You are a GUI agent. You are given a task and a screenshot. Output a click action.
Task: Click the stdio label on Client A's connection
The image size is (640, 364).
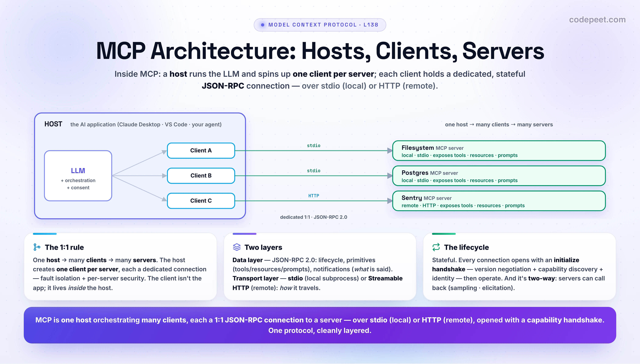313,146
